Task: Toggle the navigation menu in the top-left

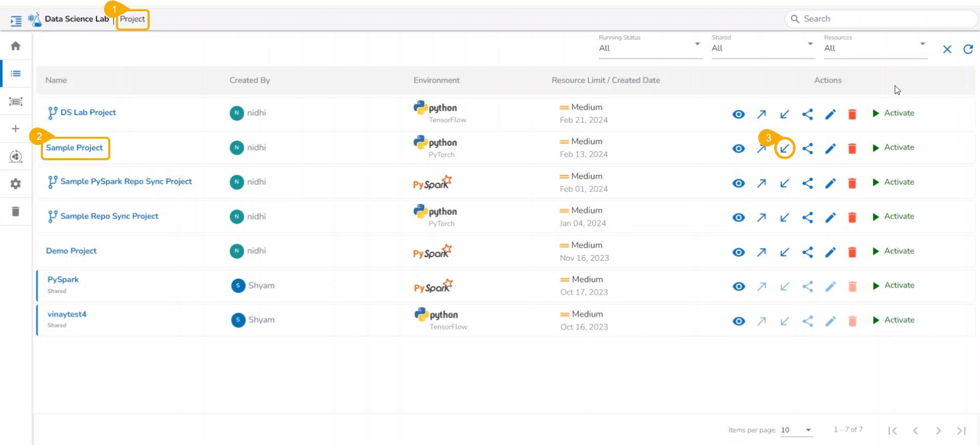Action: 16,21
